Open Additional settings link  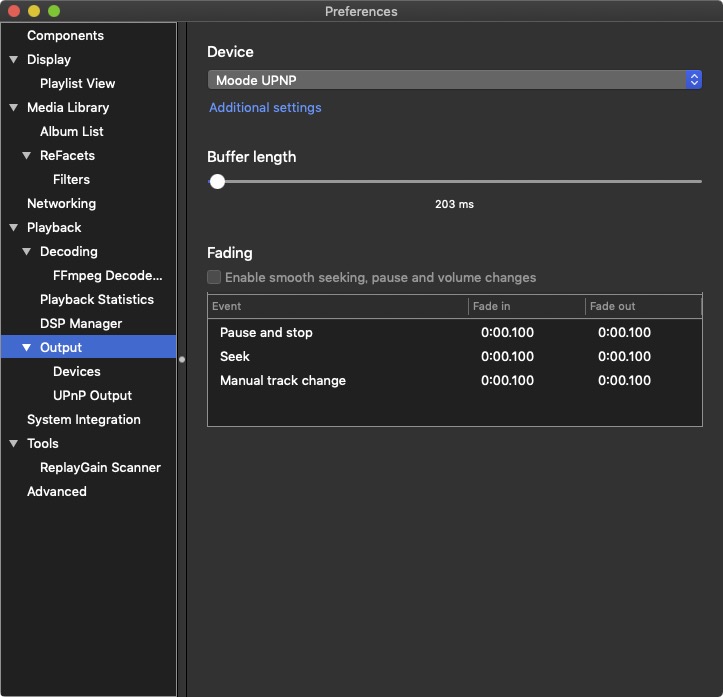pyautogui.click(x=265, y=107)
